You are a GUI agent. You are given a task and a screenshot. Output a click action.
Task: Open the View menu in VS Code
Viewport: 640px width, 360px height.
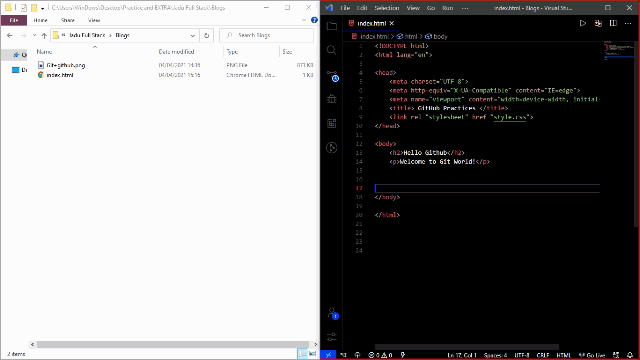pyautogui.click(x=413, y=8)
